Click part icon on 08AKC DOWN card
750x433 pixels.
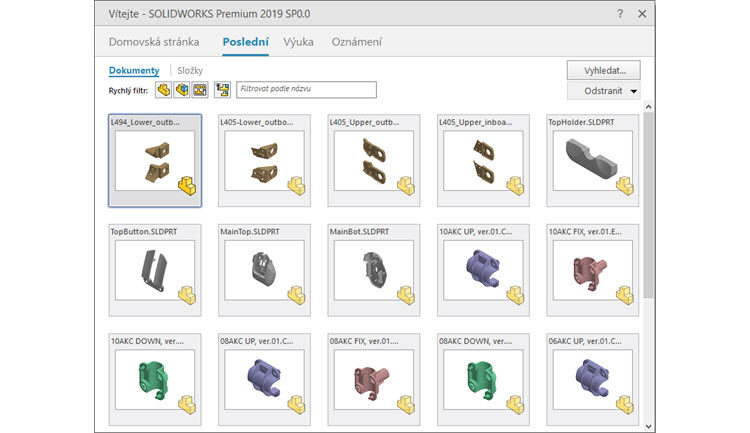coord(515,405)
